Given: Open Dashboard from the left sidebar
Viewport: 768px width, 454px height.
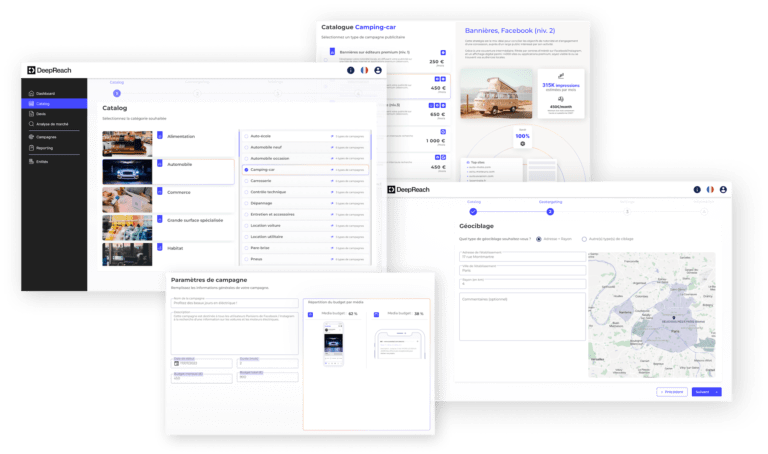Looking at the screenshot, I should 46,92.
